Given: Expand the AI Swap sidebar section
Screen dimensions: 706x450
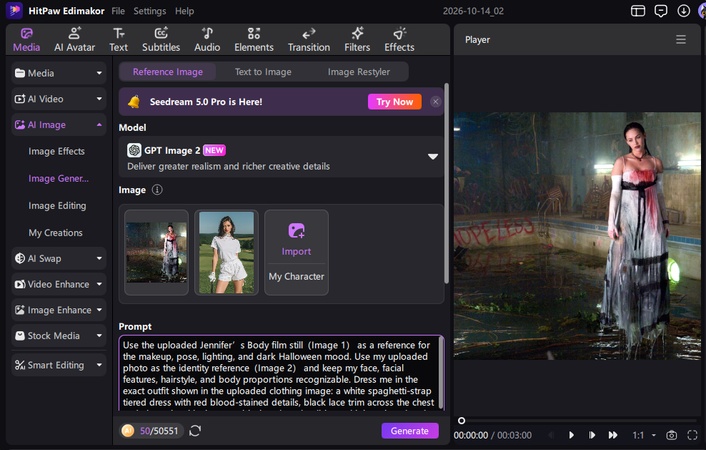Looking at the screenshot, I should pos(59,259).
